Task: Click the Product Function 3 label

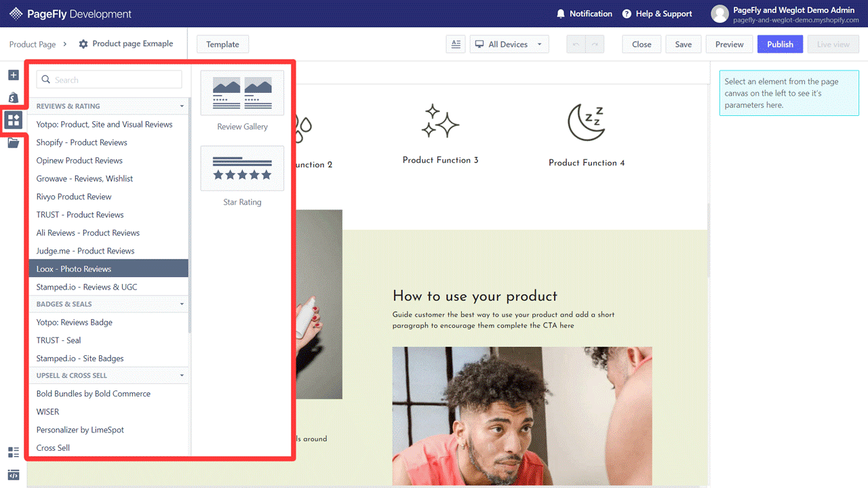Action: point(441,160)
